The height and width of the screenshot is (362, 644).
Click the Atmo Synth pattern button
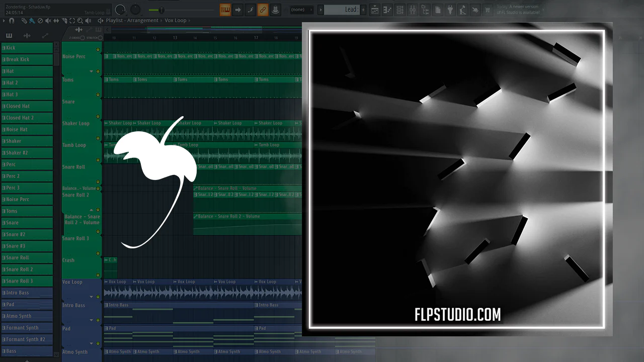[x=27, y=316]
